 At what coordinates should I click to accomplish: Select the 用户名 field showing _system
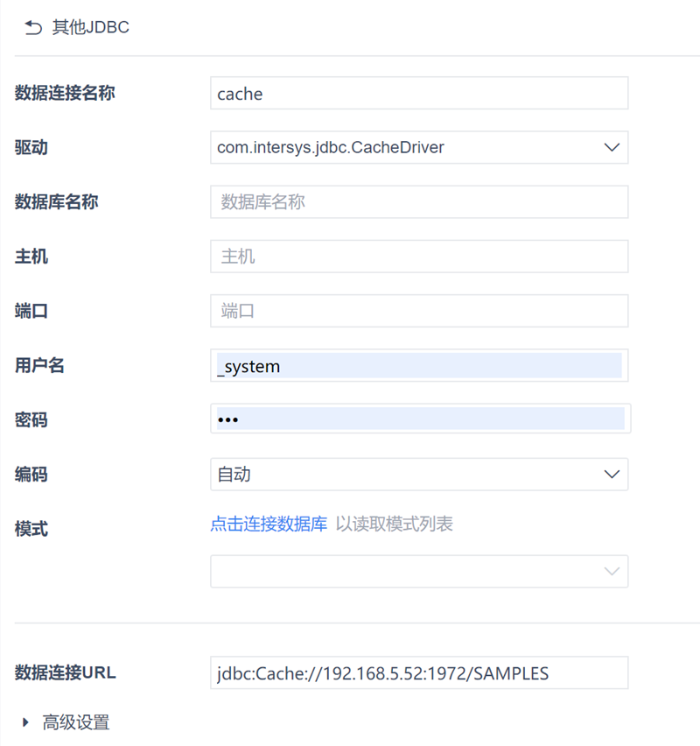419,366
